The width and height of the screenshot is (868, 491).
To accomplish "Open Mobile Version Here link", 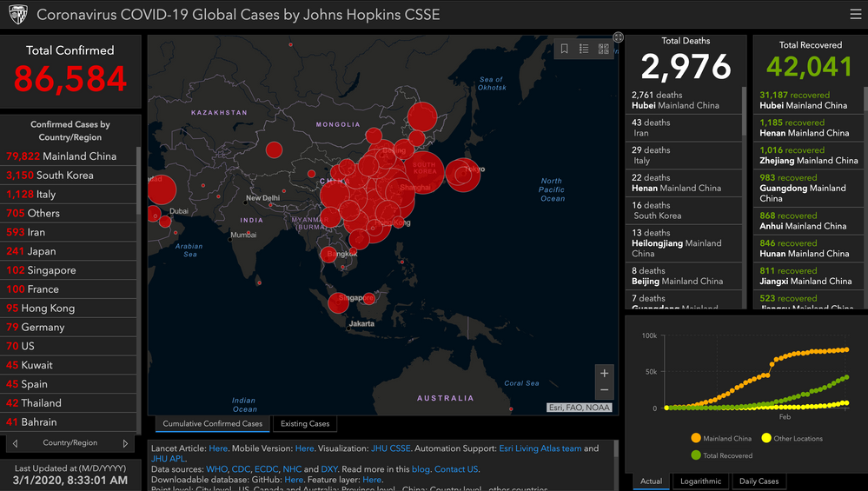I will point(304,448).
